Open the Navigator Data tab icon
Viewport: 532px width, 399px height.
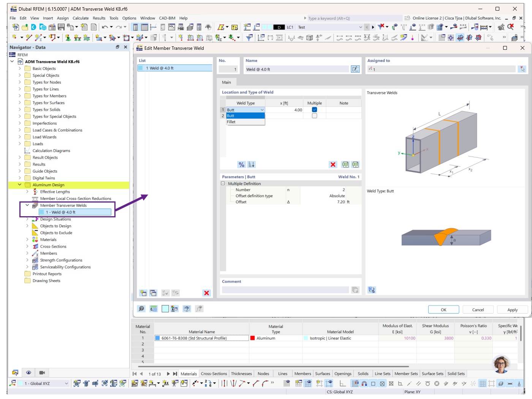click(x=15, y=373)
